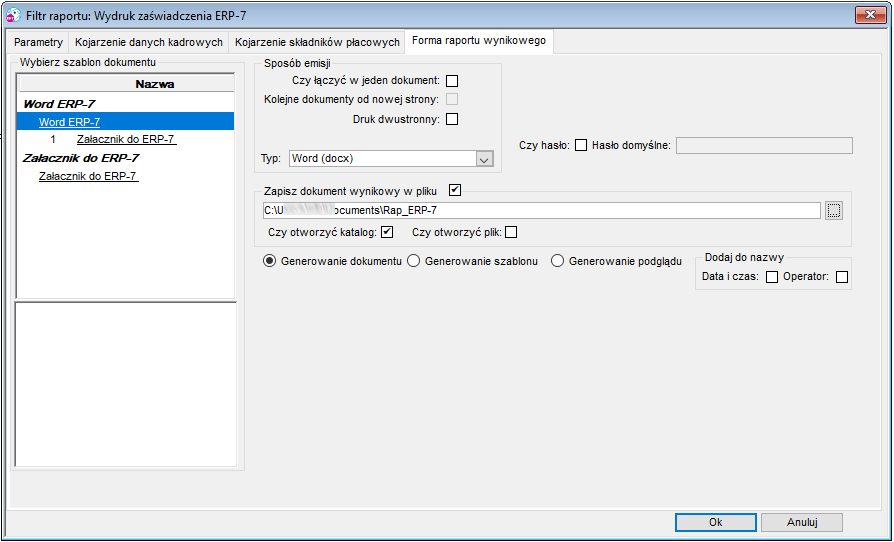Viewport: 894px width, 542px height.
Task: Click the Hasło domyślne input field
Action: [764, 145]
